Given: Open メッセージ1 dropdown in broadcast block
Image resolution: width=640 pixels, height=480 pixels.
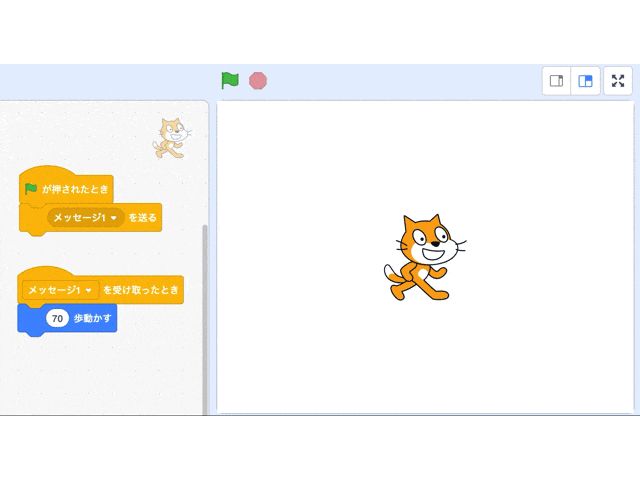Looking at the screenshot, I should click(x=85, y=218).
